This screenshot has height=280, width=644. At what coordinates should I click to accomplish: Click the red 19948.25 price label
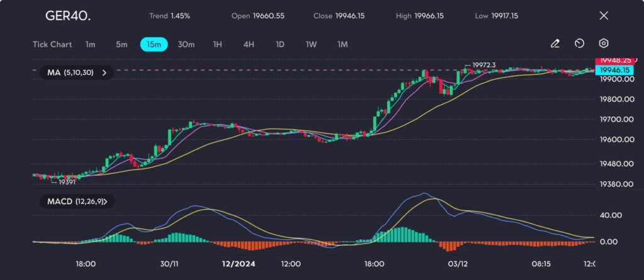coord(616,61)
